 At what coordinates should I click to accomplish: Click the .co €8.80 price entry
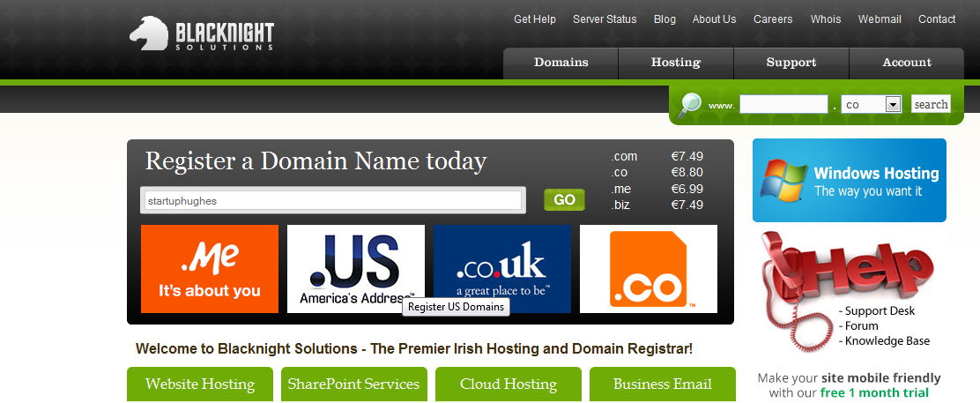[657, 172]
